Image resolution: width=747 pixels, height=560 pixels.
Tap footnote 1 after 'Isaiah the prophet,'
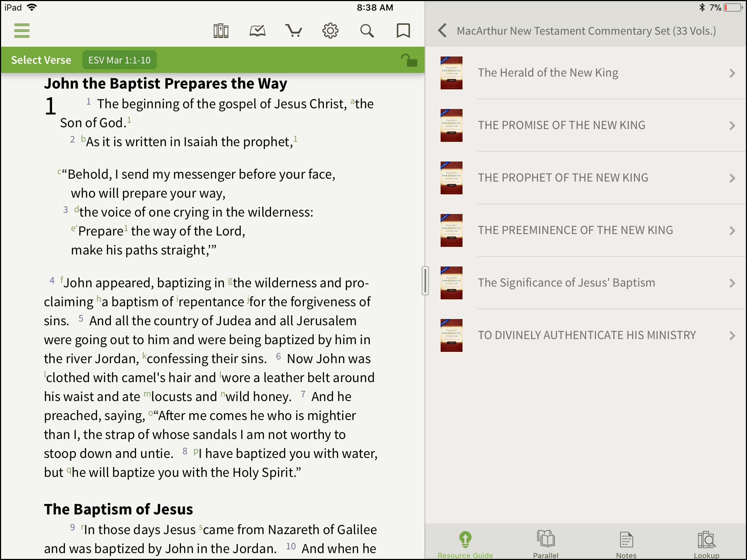click(295, 139)
